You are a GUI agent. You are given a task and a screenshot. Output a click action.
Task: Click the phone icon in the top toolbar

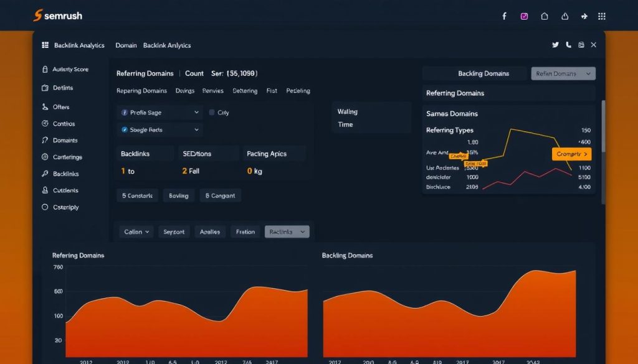pyautogui.click(x=568, y=45)
